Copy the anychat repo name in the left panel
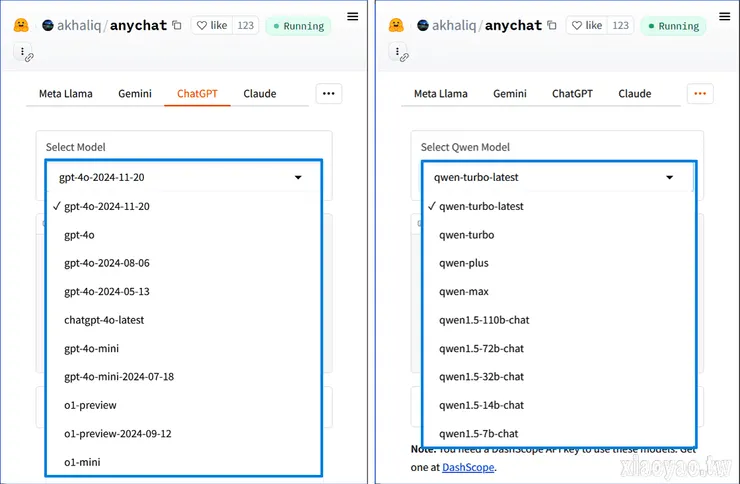 [x=177, y=25]
